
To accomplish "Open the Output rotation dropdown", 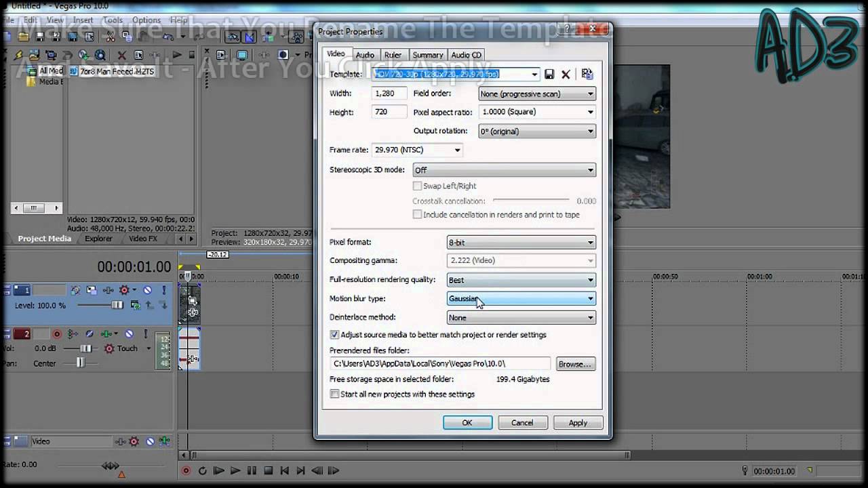I will (x=537, y=131).
